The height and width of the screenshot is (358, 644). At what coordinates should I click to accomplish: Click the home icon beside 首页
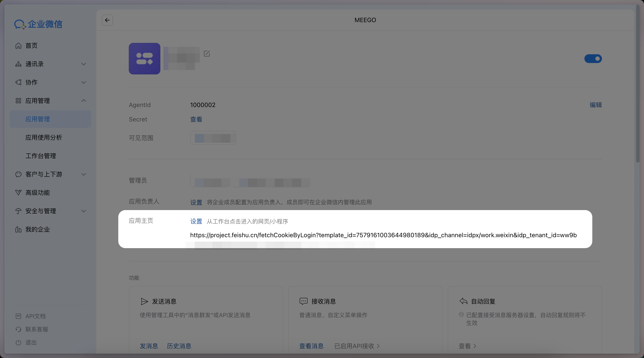pos(18,46)
